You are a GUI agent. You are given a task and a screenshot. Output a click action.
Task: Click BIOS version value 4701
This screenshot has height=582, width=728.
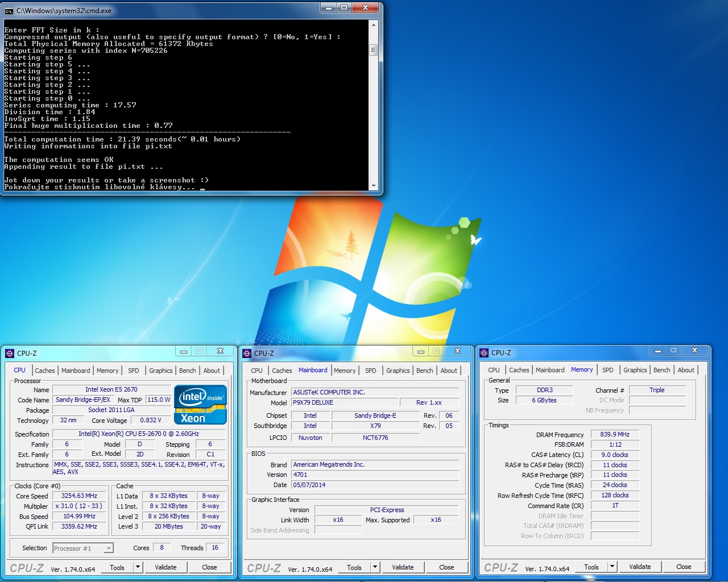[375, 475]
